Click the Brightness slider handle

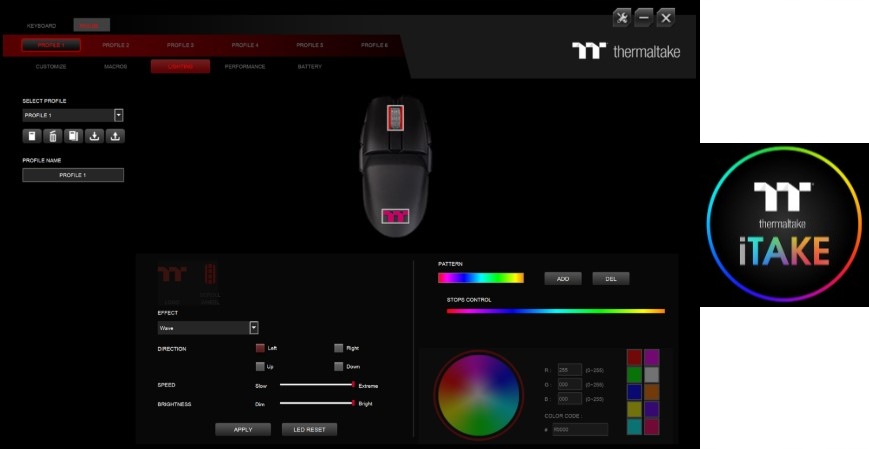tap(353, 403)
